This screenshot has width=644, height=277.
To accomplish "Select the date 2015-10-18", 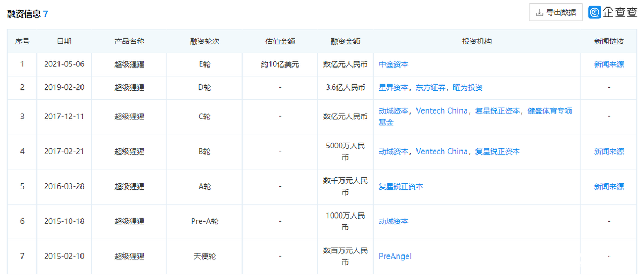I will 64,221.
